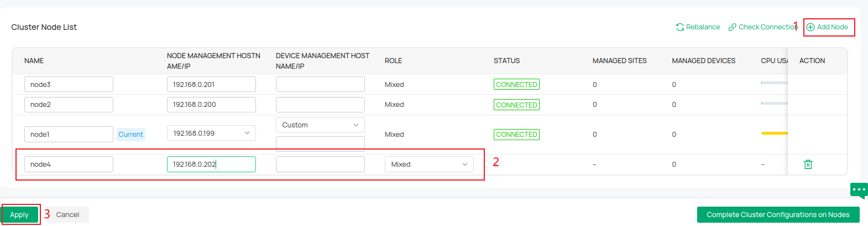
Task: Click the Cancel button
Action: [67, 215]
